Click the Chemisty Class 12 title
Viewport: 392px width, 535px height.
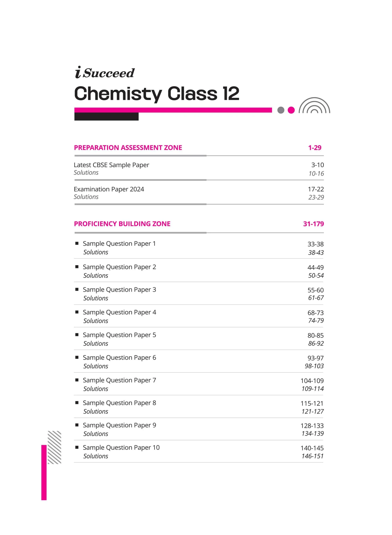[157, 94]
